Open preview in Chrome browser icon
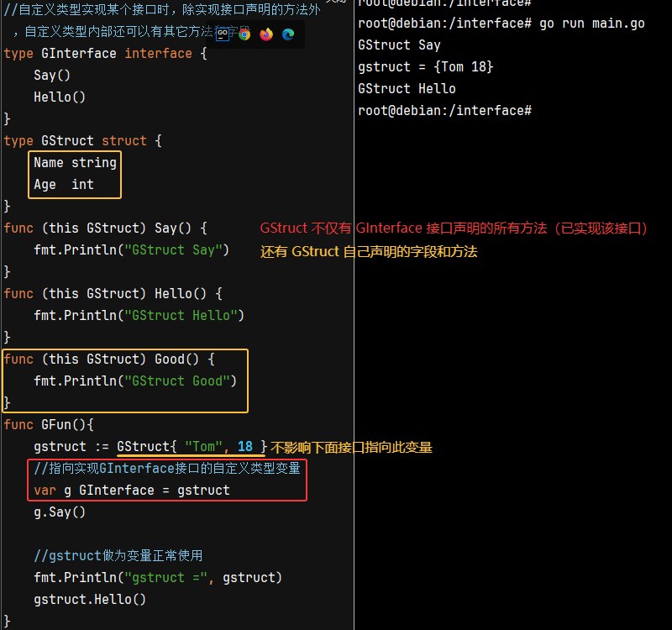 [x=244, y=34]
